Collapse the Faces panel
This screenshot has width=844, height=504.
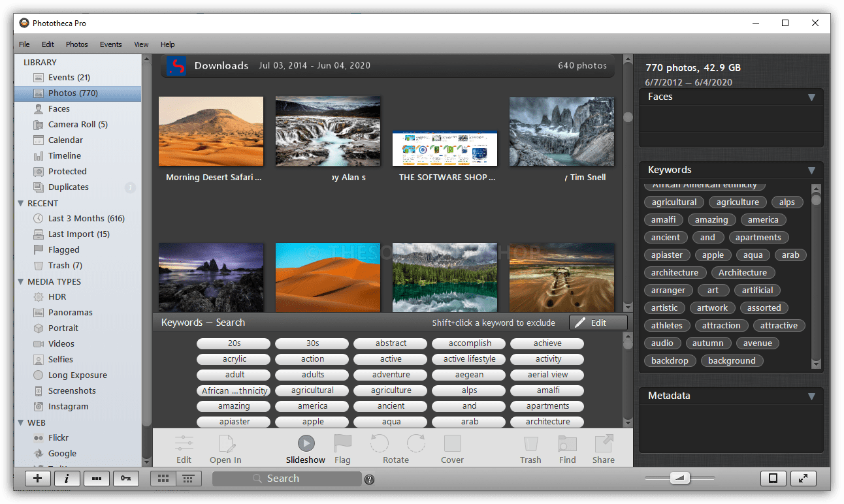click(811, 97)
